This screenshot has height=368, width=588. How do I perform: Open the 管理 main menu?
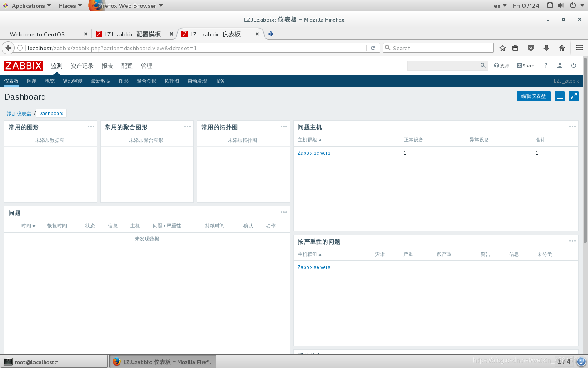click(x=147, y=66)
